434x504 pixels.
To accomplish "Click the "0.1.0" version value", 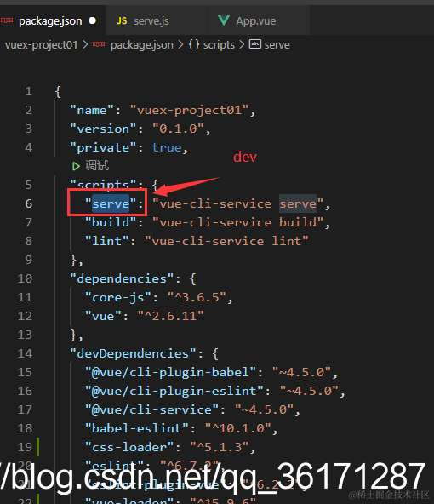I will click(x=178, y=129).
